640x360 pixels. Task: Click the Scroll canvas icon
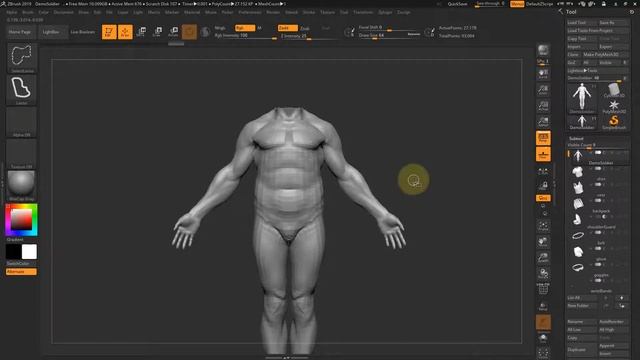point(543,74)
